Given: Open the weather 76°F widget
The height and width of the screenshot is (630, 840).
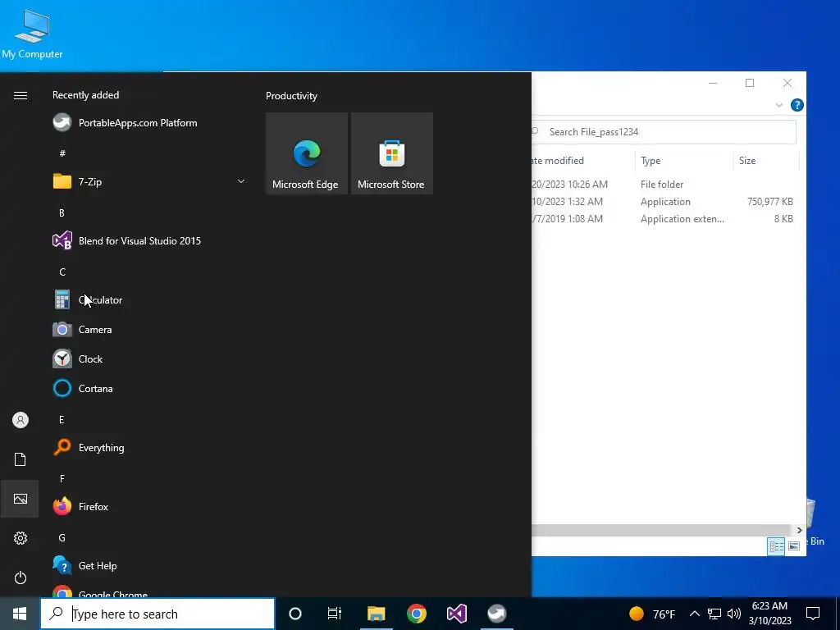Looking at the screenshot, I should tap(652, 614).
